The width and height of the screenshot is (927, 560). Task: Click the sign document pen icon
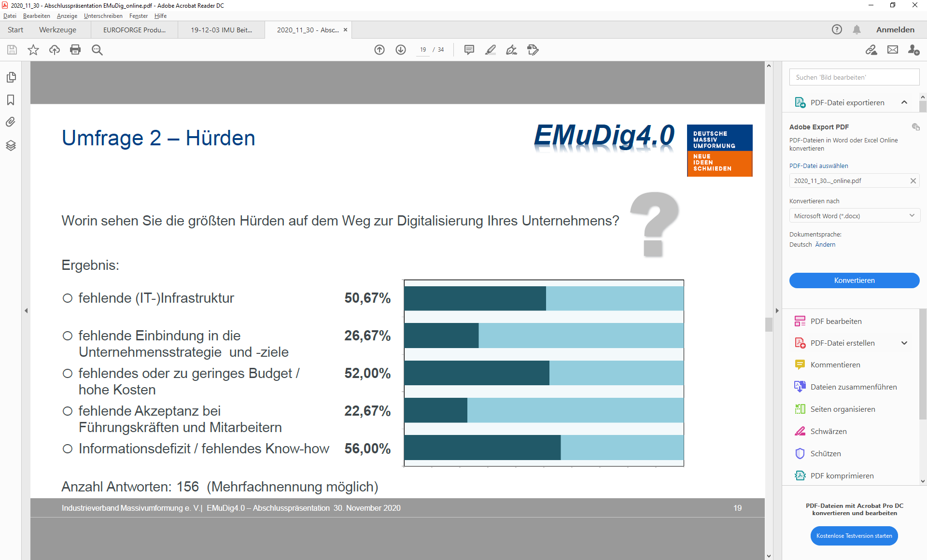(x=512, y=50)
